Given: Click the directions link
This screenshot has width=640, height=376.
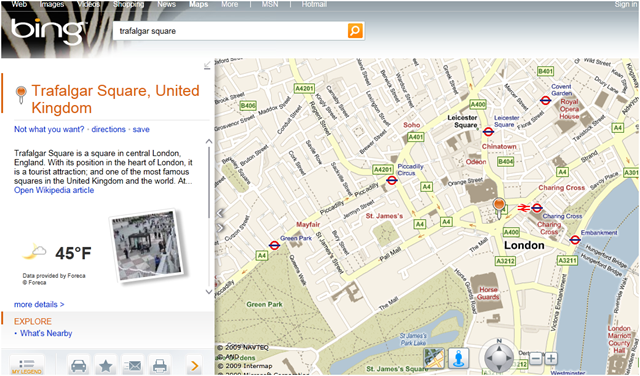Looking at the screenshot, I should [108, 129].
